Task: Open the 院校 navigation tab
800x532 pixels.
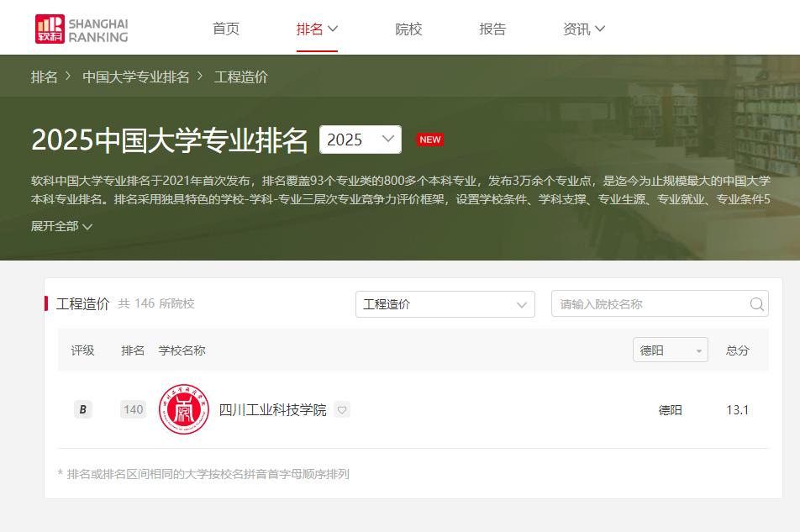Action: tap(408, 29)
